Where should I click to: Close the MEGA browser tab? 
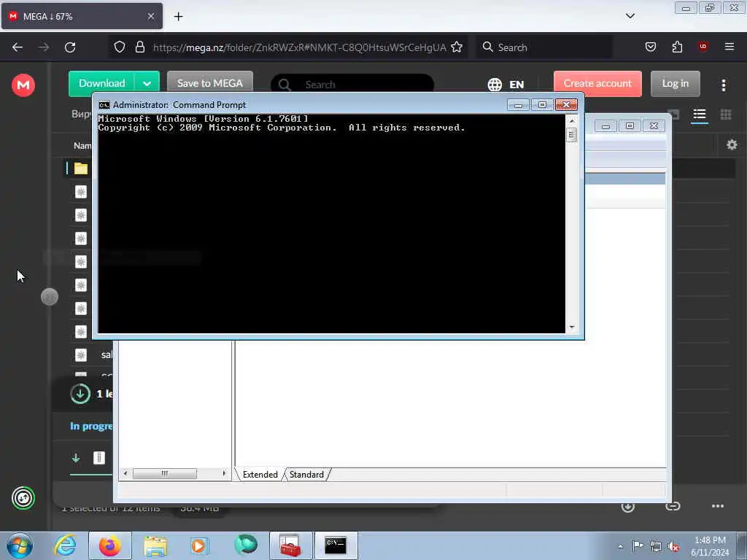tap(150, 16)
